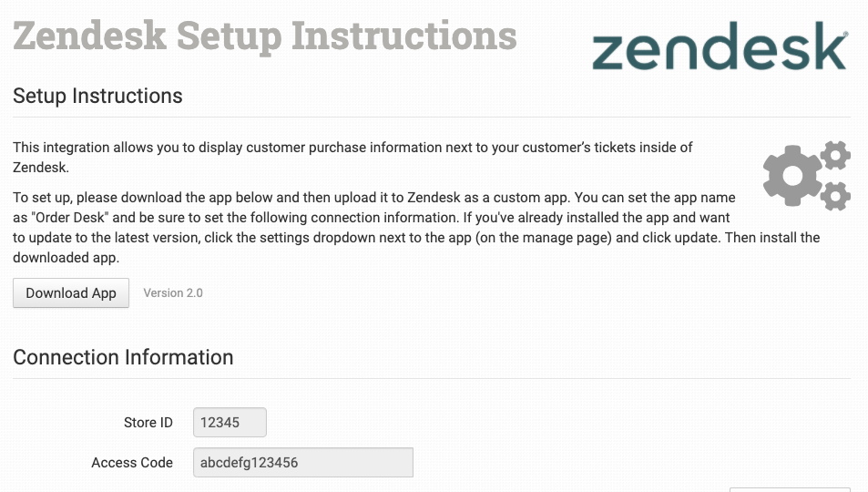This screenshot has width=868, height=492.
Task: Click the divider line below Setup Instructions
Action: (x=432, y=117)
